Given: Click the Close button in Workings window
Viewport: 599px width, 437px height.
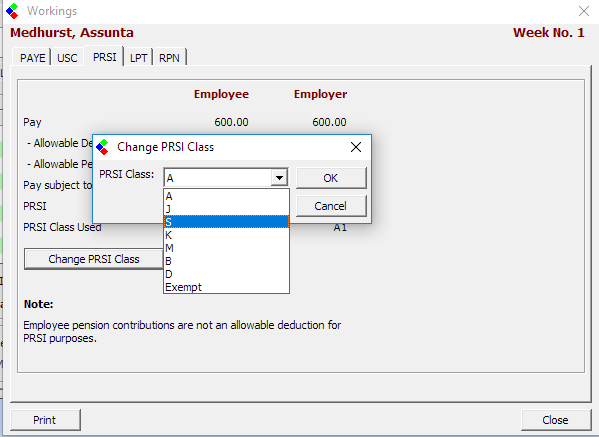Looking at the screenshot, I should tap(556, 420).
